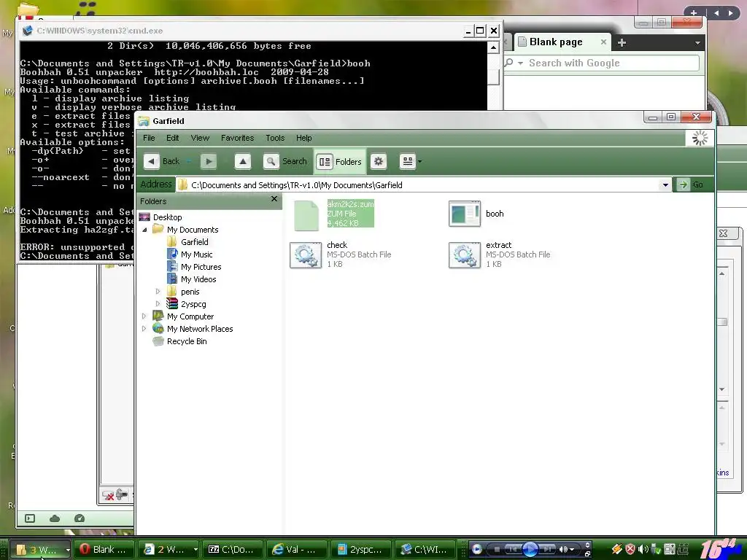Select the akm2k2s.zum file icon
The height and width of the screenshot is (560, 747).
tap(306, 215)
